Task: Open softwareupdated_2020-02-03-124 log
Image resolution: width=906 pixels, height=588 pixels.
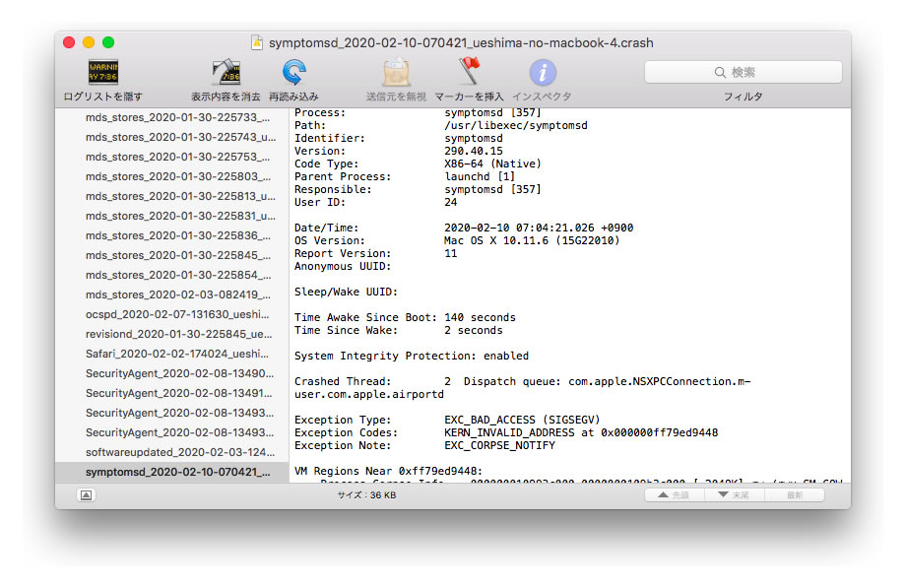Action: click(172, 452)
